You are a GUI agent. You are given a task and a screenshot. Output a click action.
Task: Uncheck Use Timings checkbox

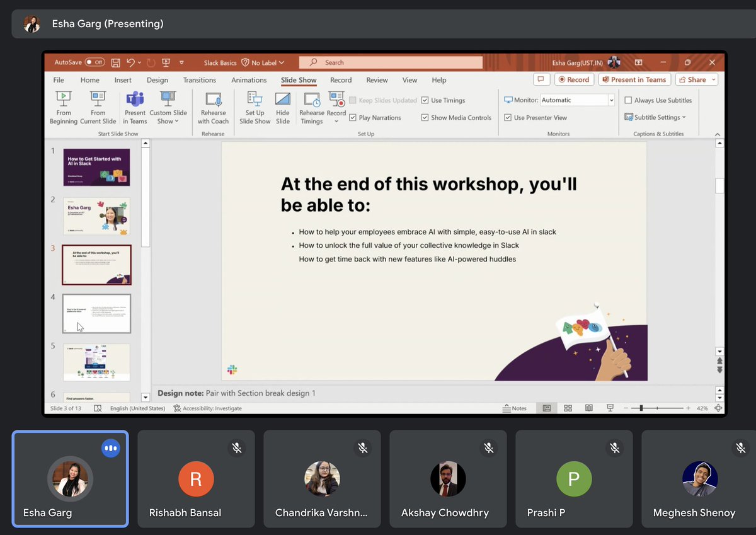click(x=425, y=100)
